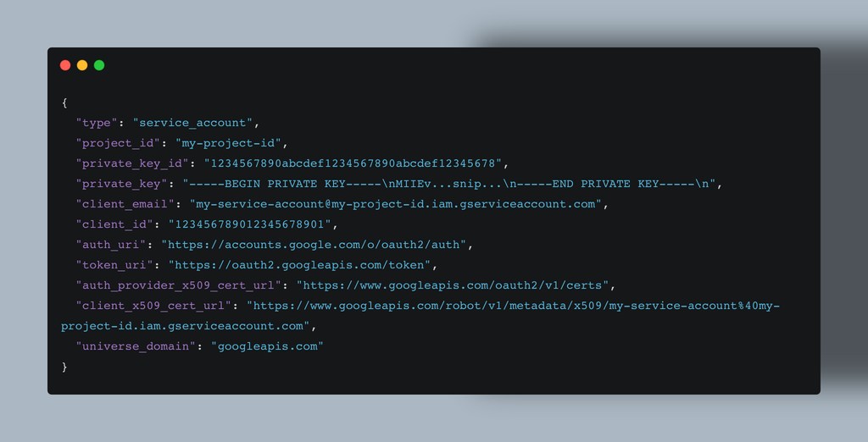Click the opening curly brace

[x=64, y=103]
